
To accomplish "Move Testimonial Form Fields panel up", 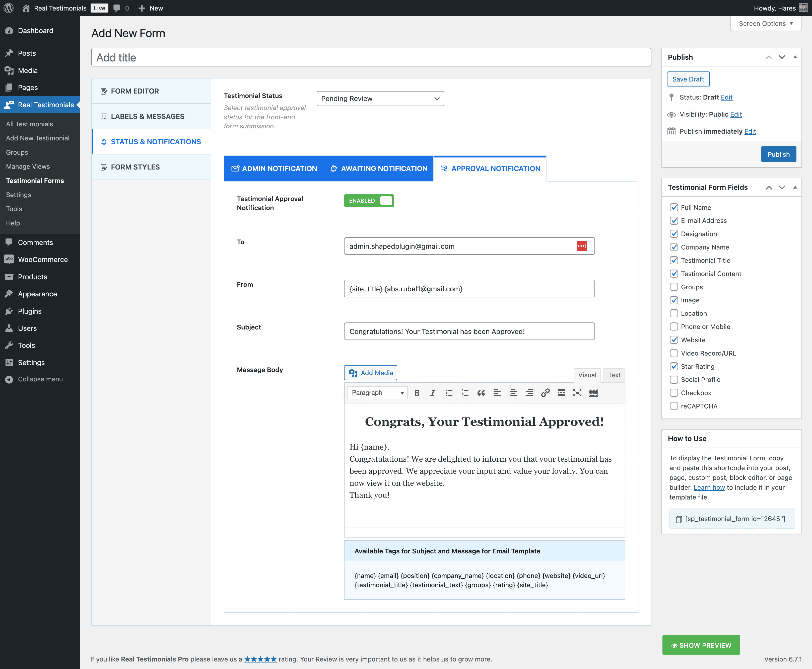I will coord(768,187).
